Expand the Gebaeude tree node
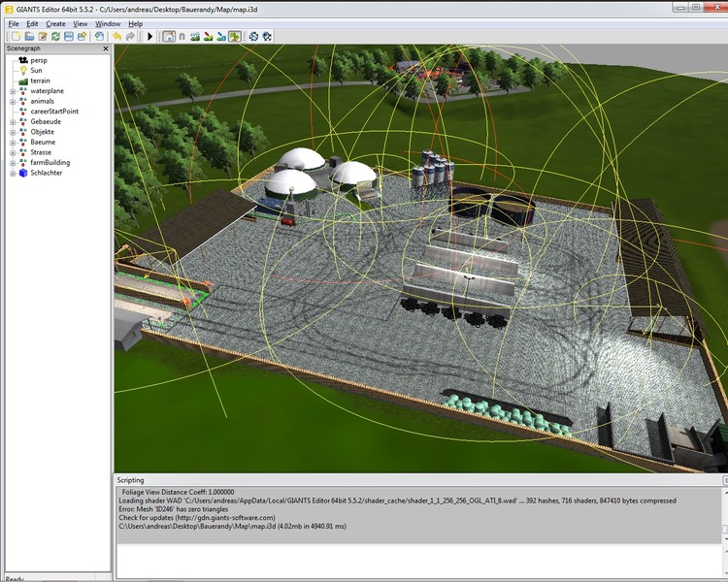Viewport: 728px width, 582px height. (x=13, y=122)
